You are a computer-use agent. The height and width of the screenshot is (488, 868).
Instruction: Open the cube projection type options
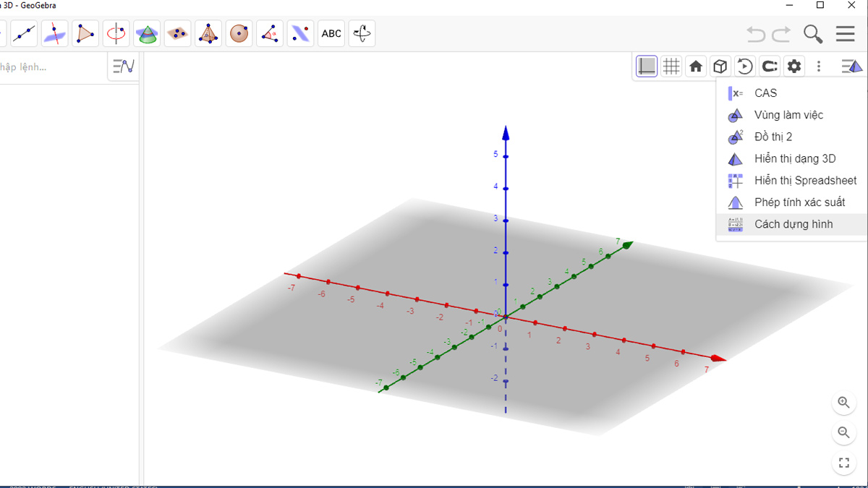tap(720, 67)
